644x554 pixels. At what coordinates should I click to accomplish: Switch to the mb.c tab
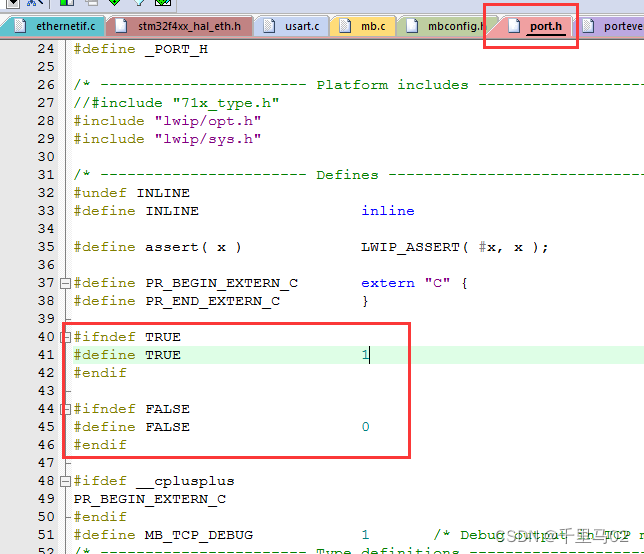(x=363, y=26)
